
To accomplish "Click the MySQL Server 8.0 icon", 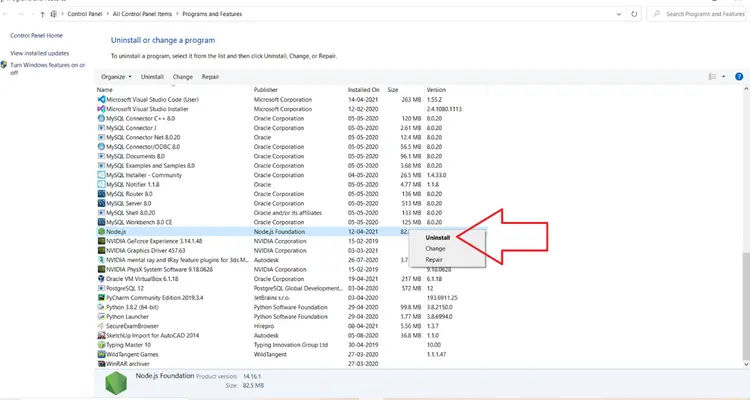I will coord(101,203).
